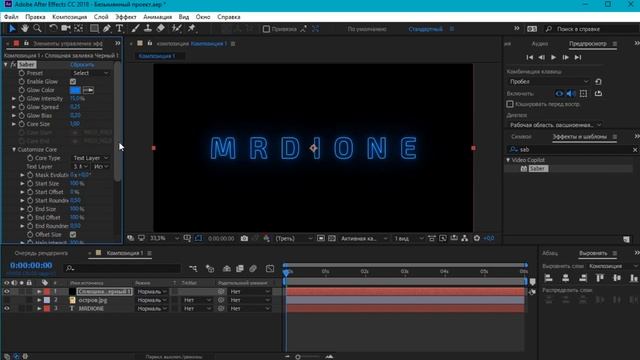This screenshot has width=640, height=360.
Task: Select the Rectangle shape tool
Action: click(x=94, y=29)
